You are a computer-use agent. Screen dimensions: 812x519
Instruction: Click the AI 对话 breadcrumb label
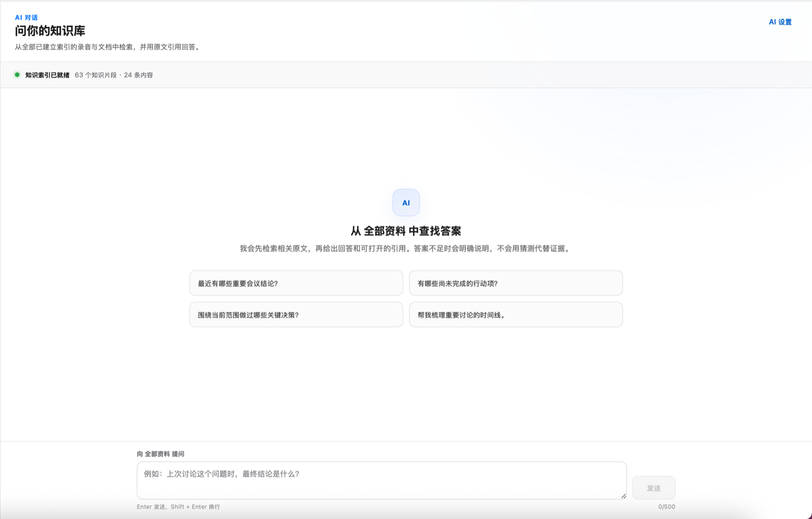(26, 17)
